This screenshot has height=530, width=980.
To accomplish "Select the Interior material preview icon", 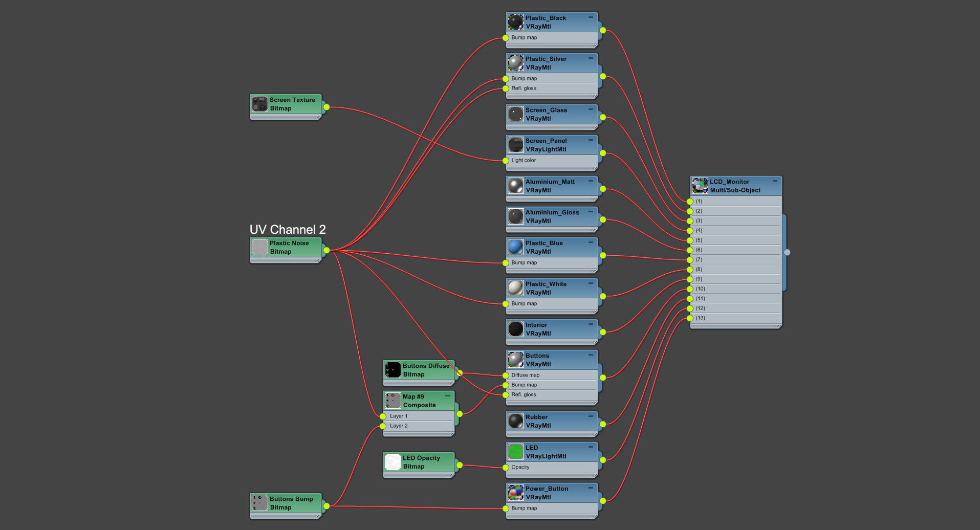I will click(515, 329).
